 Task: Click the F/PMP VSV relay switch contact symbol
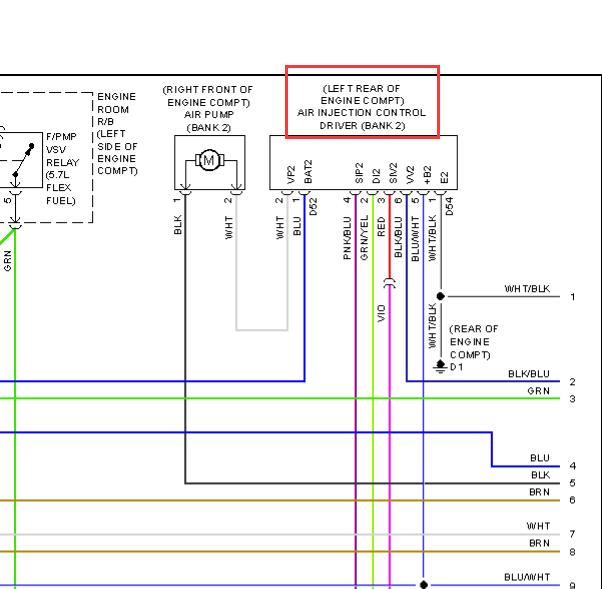(x=23, y=160)
